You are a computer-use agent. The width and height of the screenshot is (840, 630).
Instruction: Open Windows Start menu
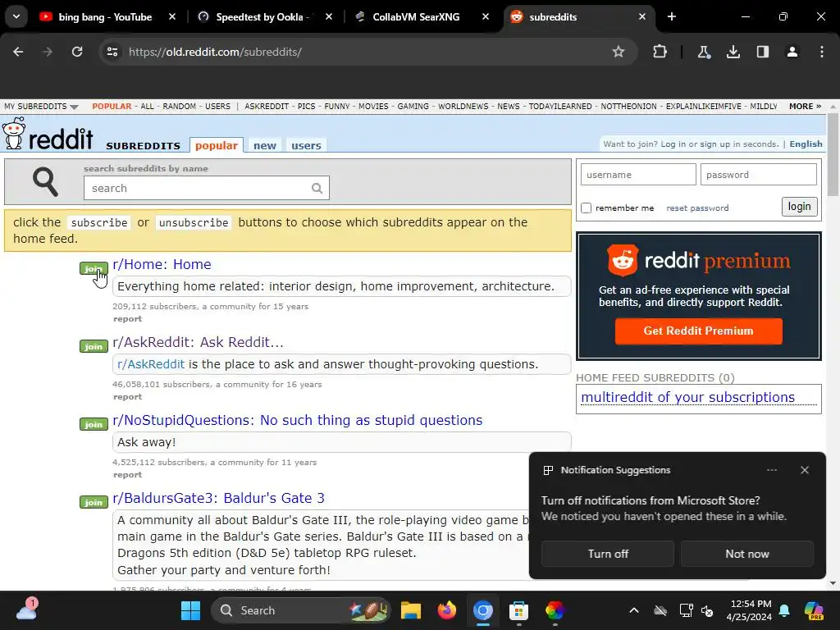(x=190, y=610)
